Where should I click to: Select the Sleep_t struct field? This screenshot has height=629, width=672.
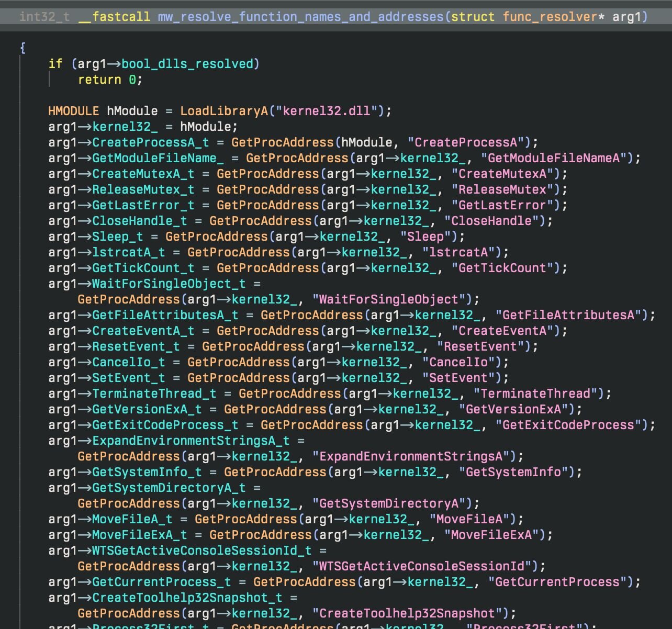pos(117,237)
